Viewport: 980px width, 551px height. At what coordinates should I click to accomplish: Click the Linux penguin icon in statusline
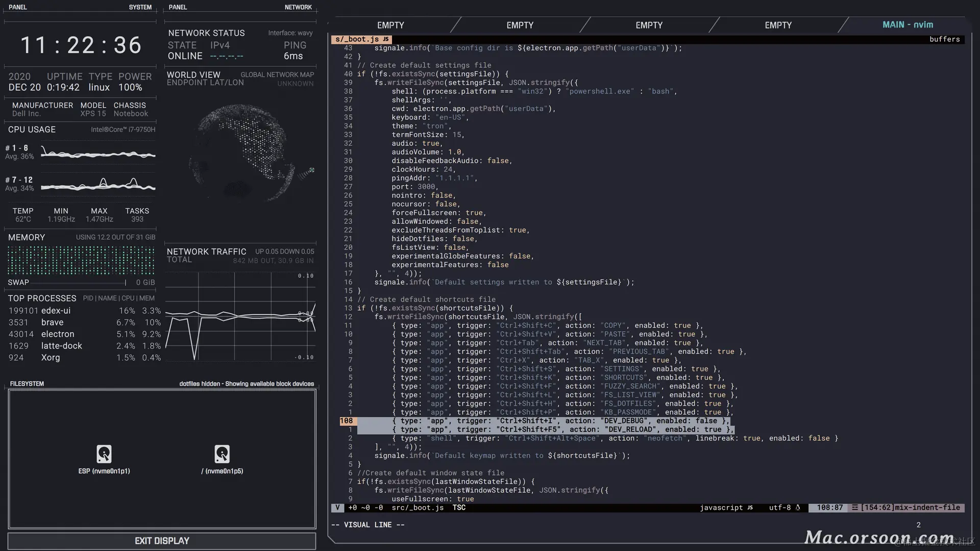(x=798, y=508)
